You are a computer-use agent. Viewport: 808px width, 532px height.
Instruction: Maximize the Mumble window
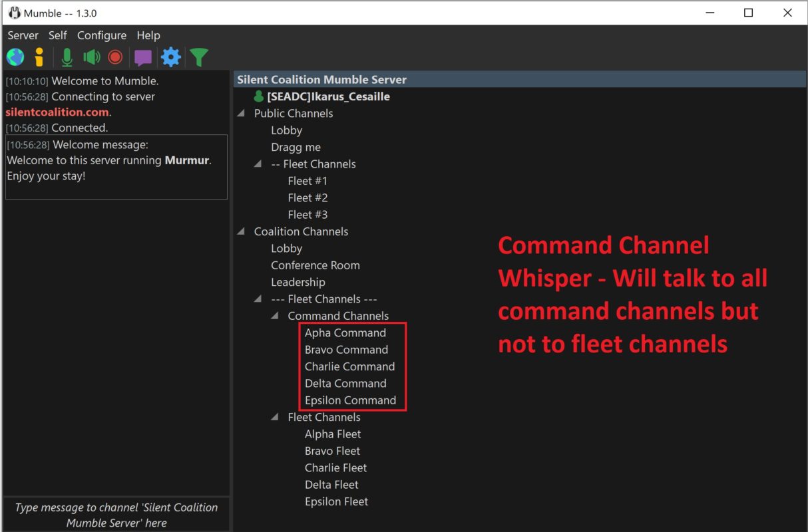tap(748, 13)
